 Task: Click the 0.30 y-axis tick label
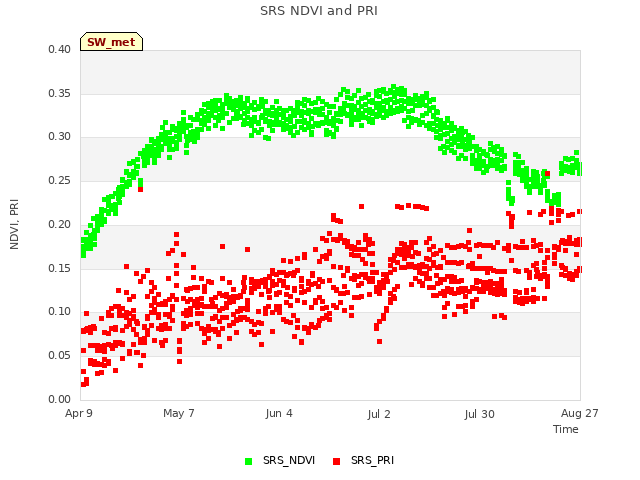point(59,137)
